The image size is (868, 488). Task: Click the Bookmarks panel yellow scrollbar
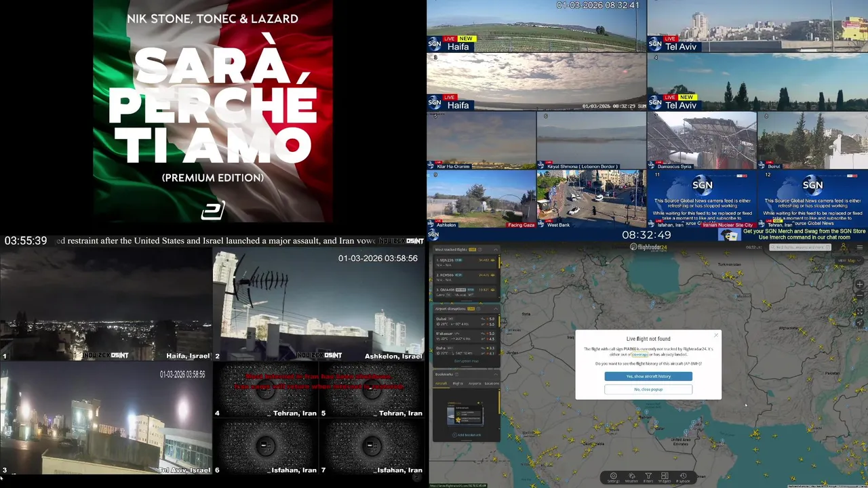click(499, 403)
